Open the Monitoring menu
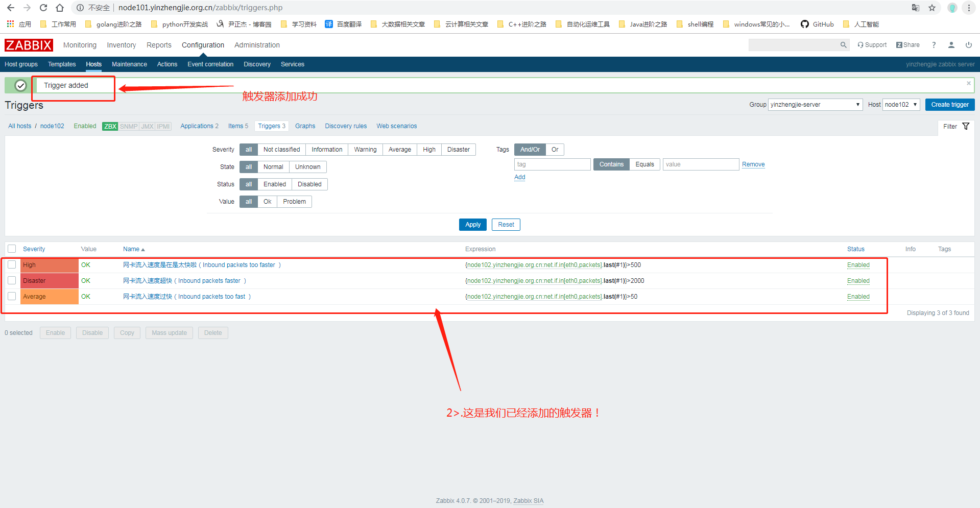The image size is (980, 508). pos(80,45)
